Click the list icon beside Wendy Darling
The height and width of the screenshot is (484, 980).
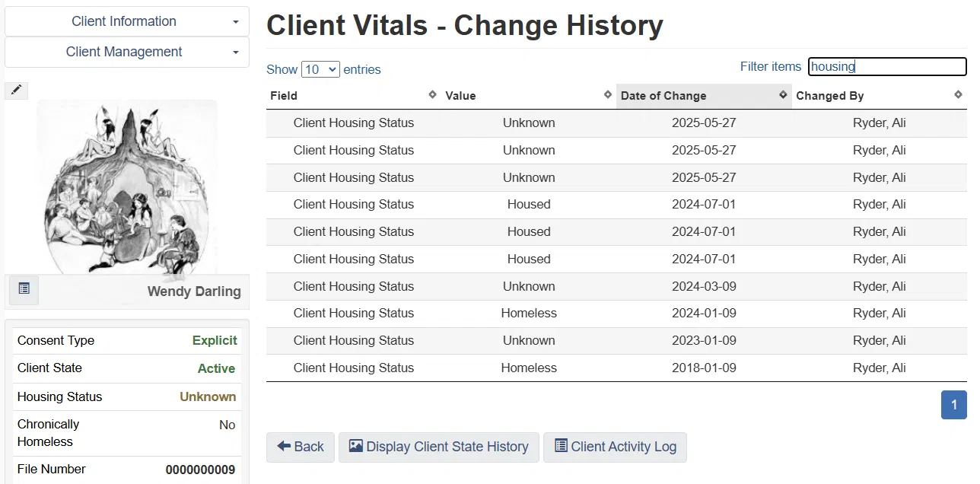(24, 289)
